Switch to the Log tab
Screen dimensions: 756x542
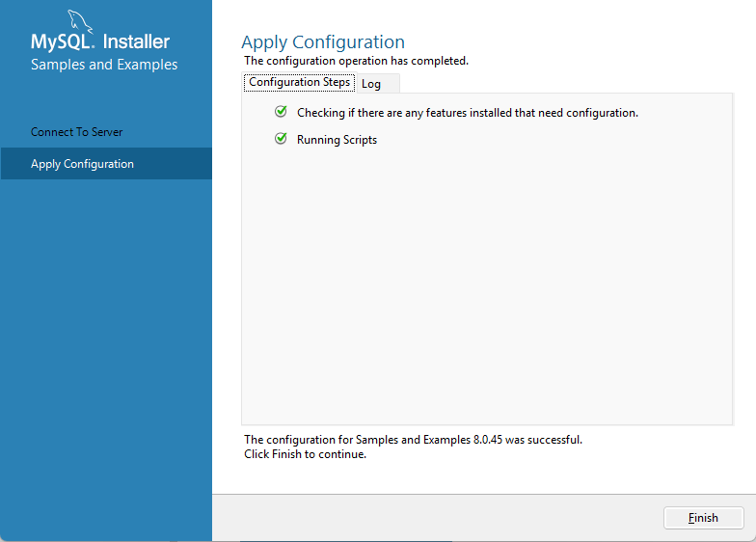(378, 84)
